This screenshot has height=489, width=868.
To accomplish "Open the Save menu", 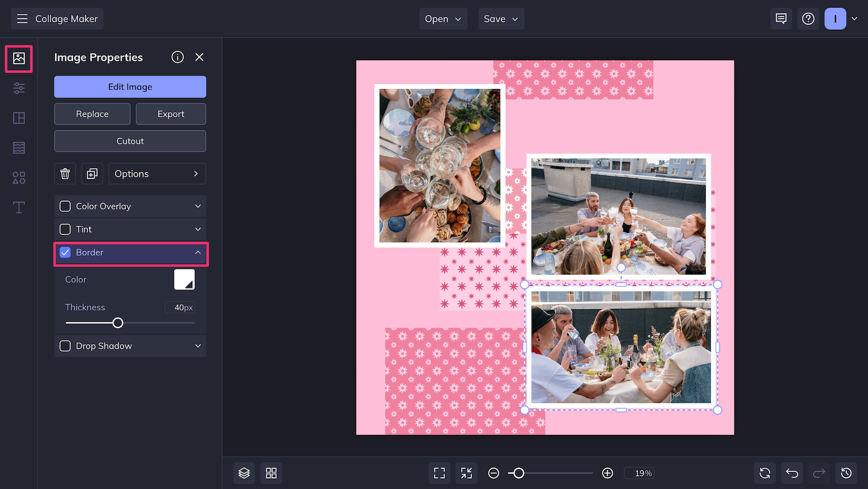I will pyautogui.click(x=501, y=19).
